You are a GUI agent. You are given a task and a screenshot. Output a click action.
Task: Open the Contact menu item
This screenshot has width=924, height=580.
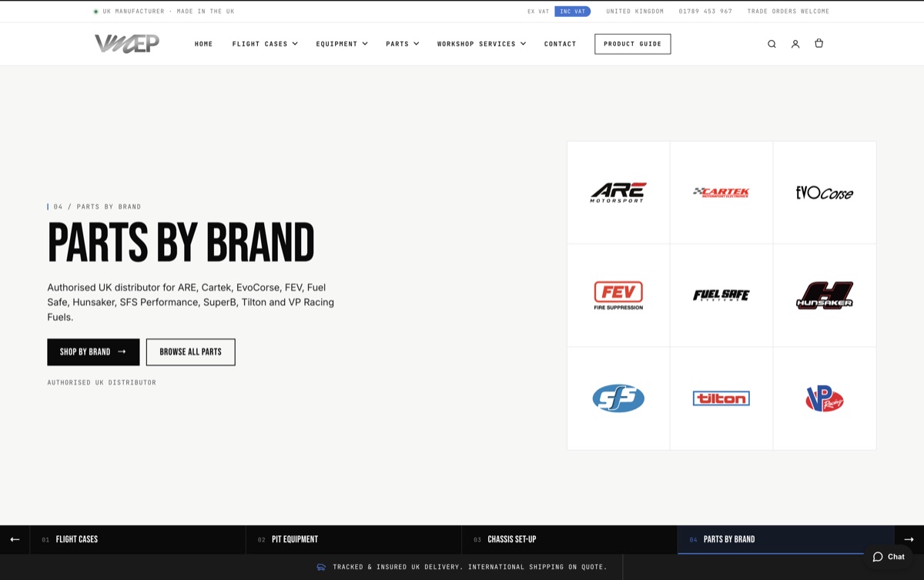click(560, 44)
